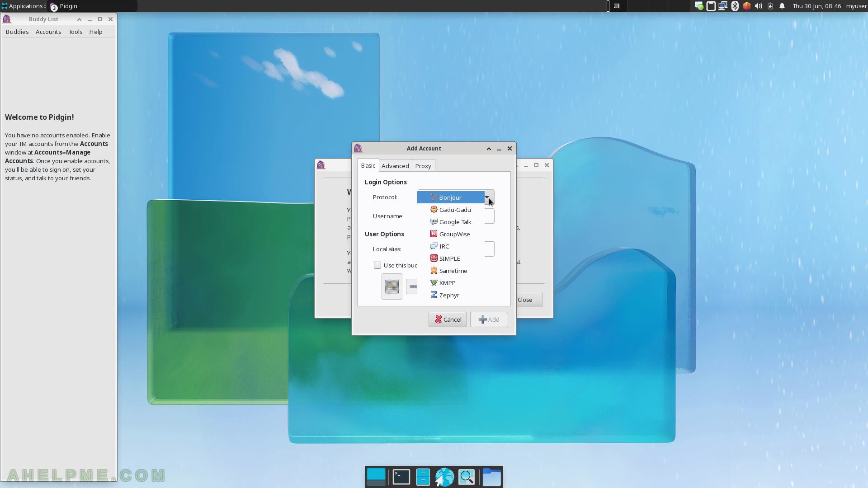868x488 pixels.
Task: Minimize the Add Account dialog
Action: click(x=499, y=149)
